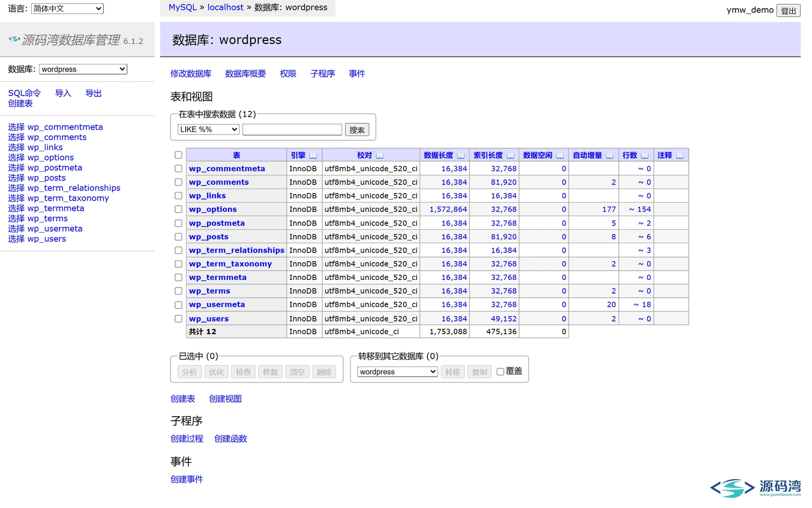812x508 pixels.
Task: Click 创建函数 link
Action: click(x=230, y=438)
